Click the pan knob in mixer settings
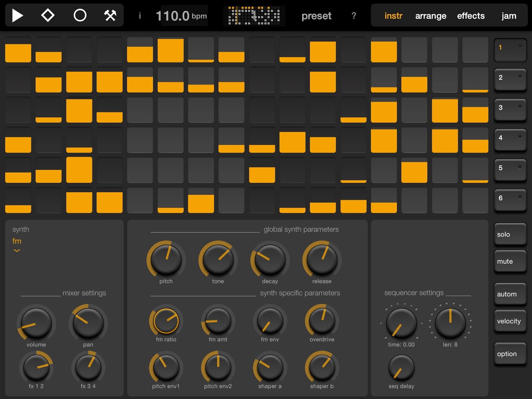The width and height of the screenshot is (532, 399). point(88,323)
